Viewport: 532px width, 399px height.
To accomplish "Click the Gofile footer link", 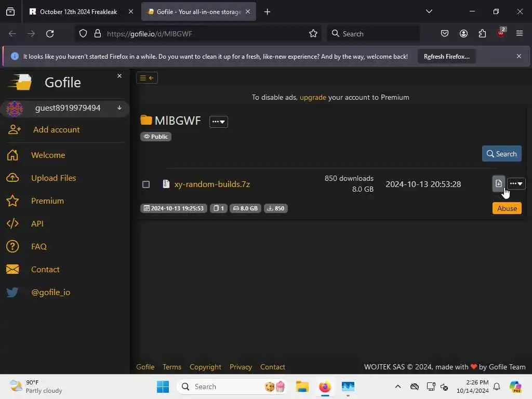I will tap(145, 367).
